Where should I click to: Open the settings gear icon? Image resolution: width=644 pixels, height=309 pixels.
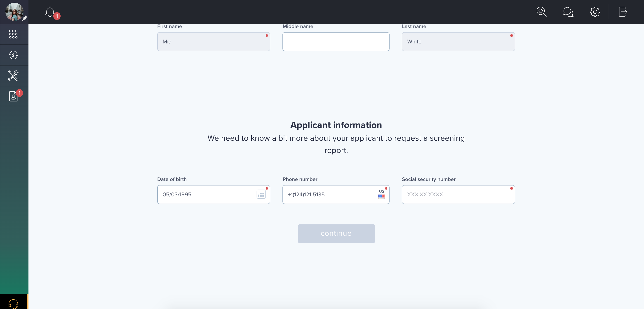(595, 12)
